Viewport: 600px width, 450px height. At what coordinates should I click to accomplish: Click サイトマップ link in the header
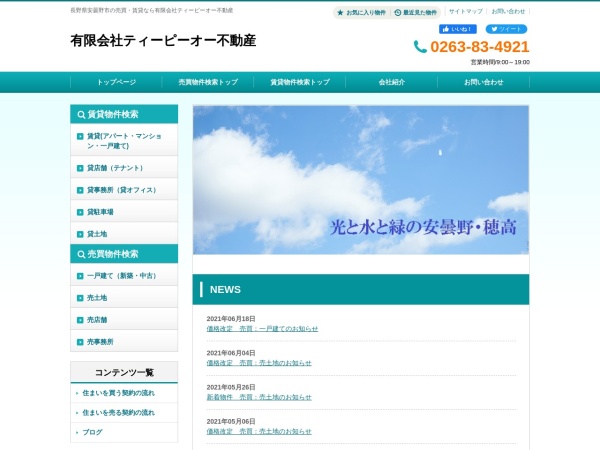coord(466,11)
